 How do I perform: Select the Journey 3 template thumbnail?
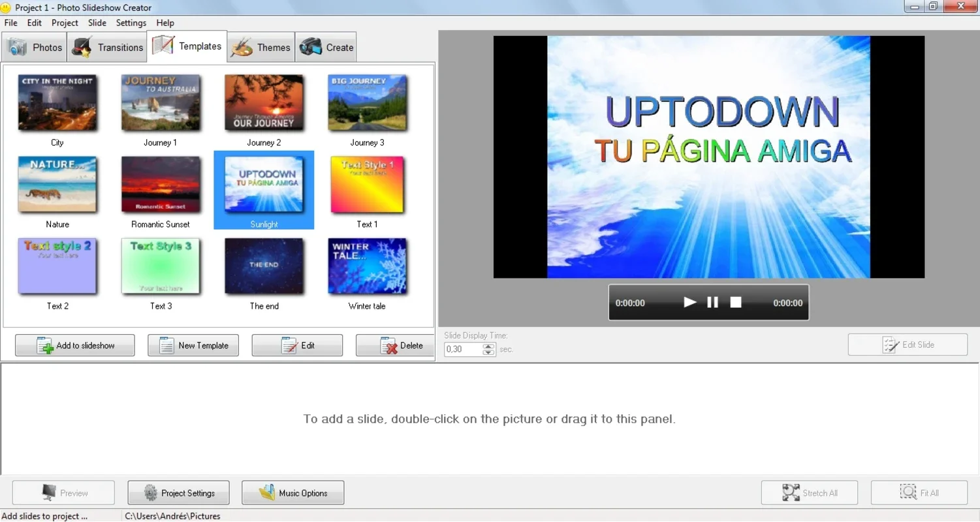tap(367, 102)
